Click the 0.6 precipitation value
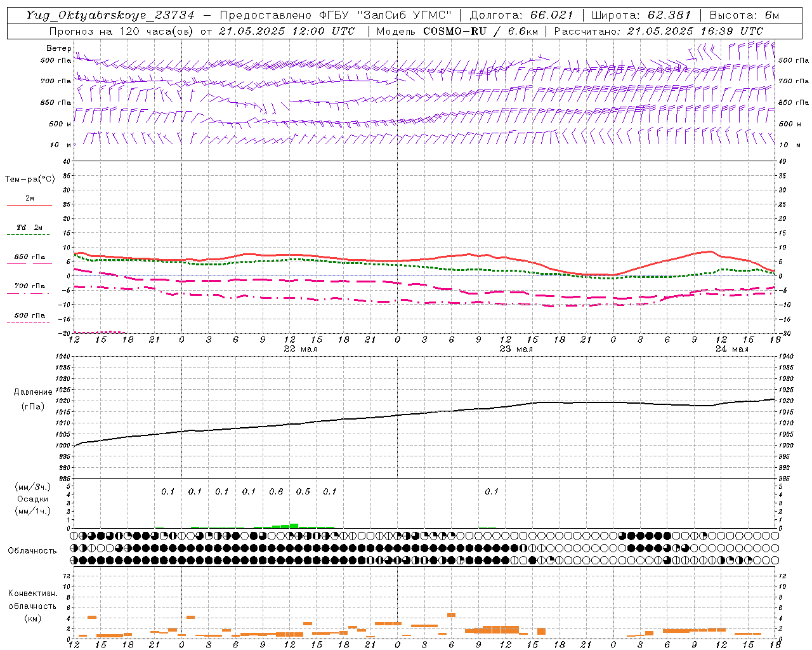The height and width of the screenshot is (650, 812). [276, 491]
